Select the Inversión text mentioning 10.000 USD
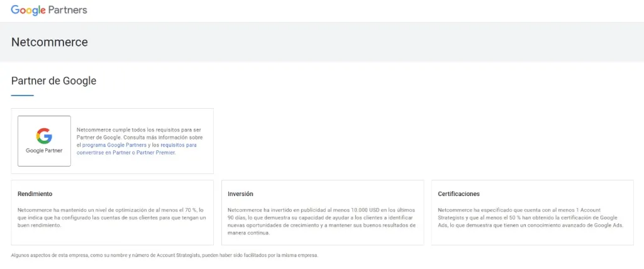Viewport: 644px width, 269px height. pos(322,221)
